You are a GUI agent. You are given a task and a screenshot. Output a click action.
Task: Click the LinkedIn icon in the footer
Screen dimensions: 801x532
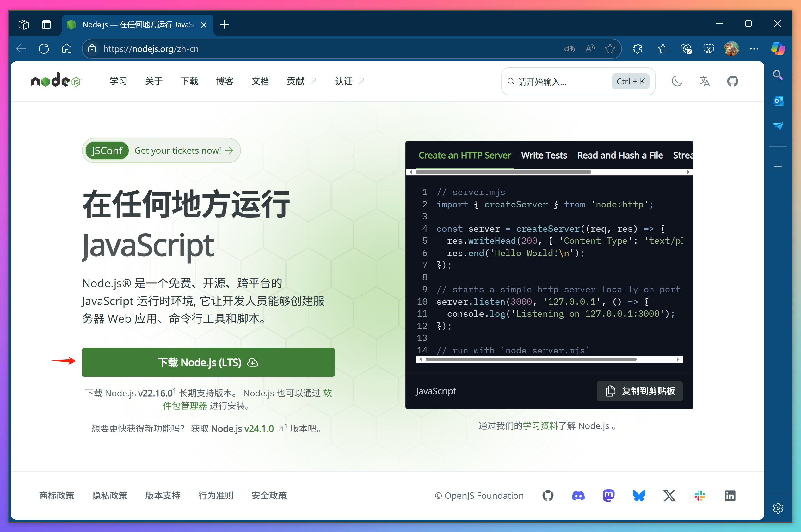730,496
